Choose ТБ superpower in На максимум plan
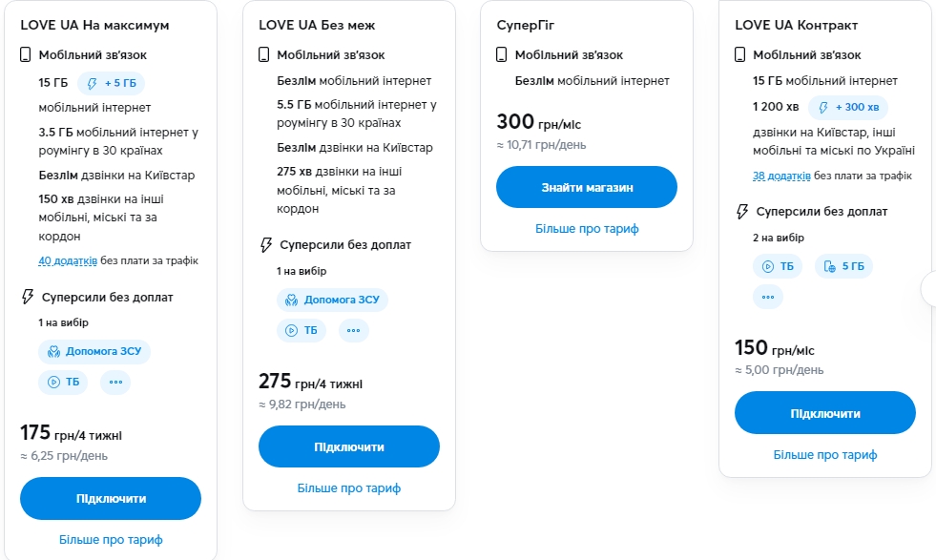 click(63, 382)
